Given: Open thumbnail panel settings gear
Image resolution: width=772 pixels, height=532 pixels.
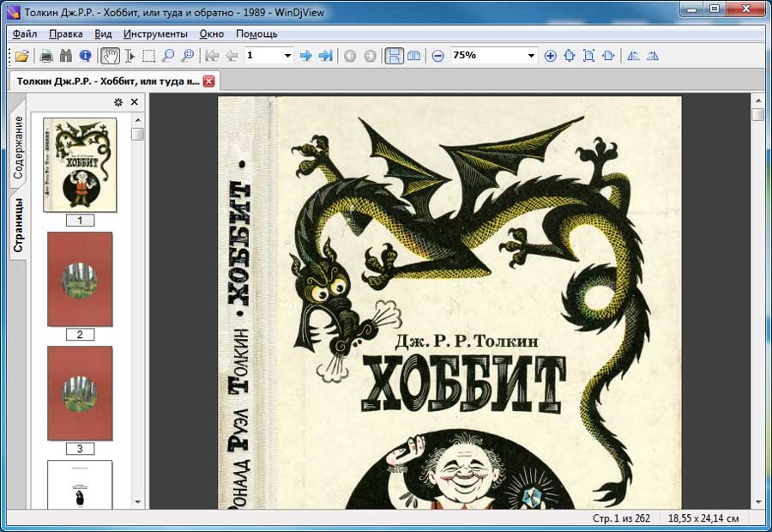Looking at the screenshot, I should (x=118, y=102).
